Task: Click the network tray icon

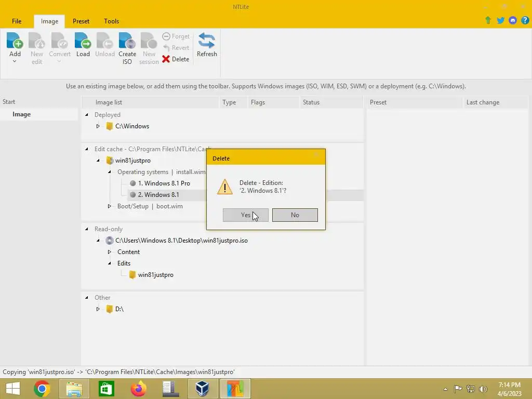Action: pyautogui.click(x=471, y=389)
